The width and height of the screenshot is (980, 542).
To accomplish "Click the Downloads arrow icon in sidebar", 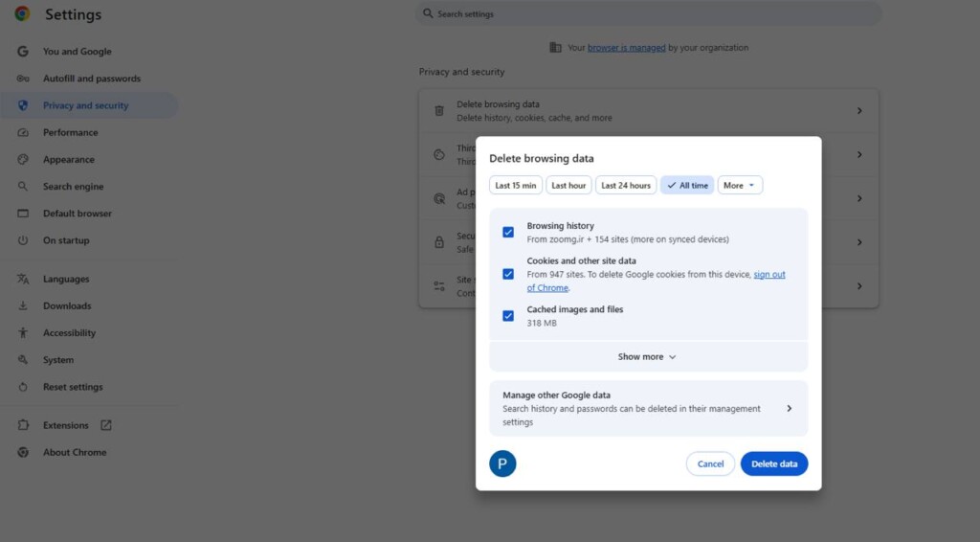I will coord(23,306).
